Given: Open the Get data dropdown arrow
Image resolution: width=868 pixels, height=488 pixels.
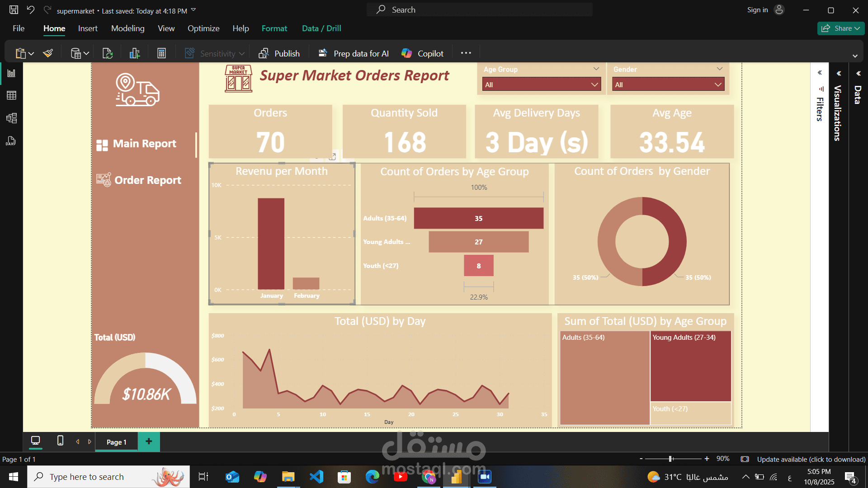Looking at the screenshot, I should pyautogui.click(x=86, y=54).
